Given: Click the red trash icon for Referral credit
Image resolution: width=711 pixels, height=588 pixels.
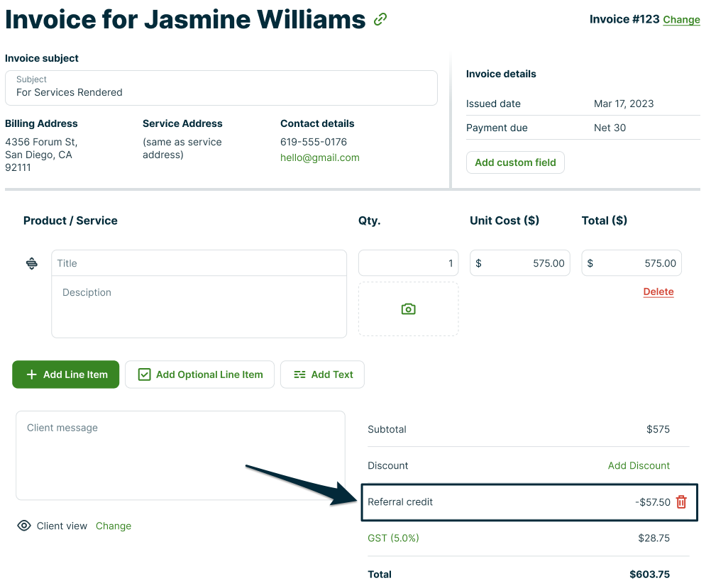Looking at the screenshot, I should coord(681,502).
